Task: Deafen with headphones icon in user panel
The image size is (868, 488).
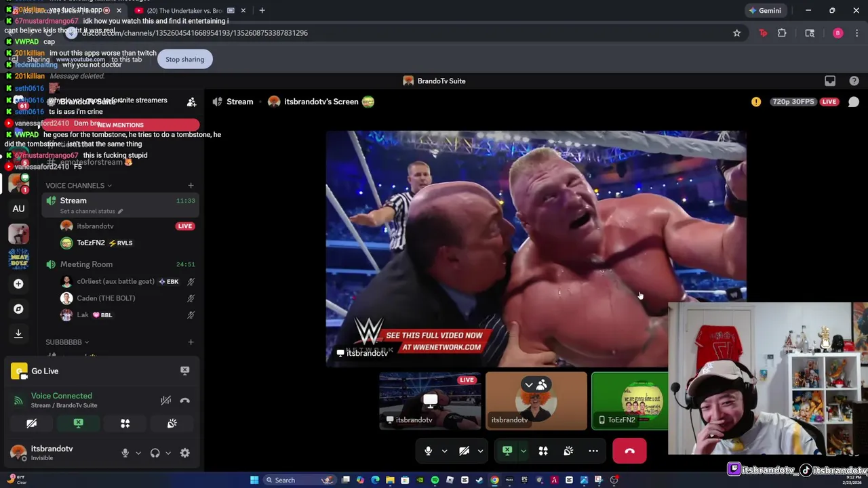Action: click(155, 453)
